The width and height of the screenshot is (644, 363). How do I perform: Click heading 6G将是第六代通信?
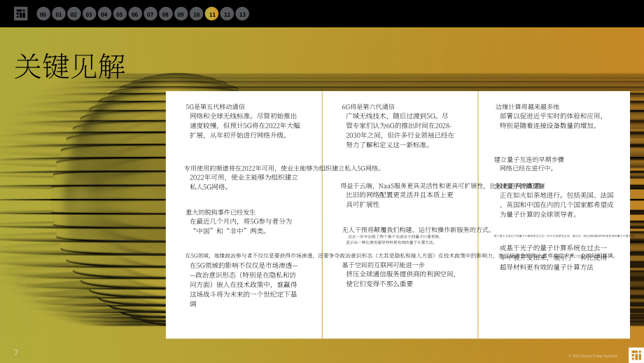tap(368, 107)
